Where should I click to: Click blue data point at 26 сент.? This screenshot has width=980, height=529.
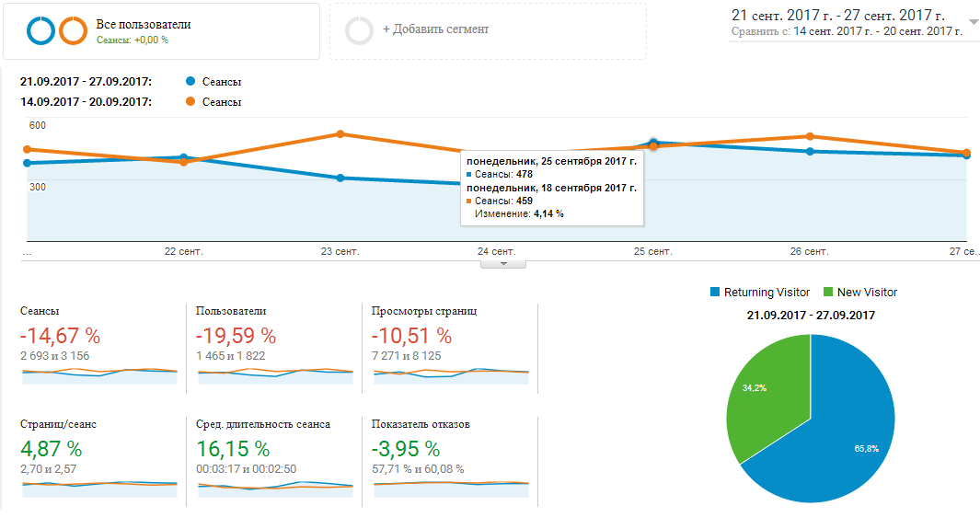click(x=810, y=151)
